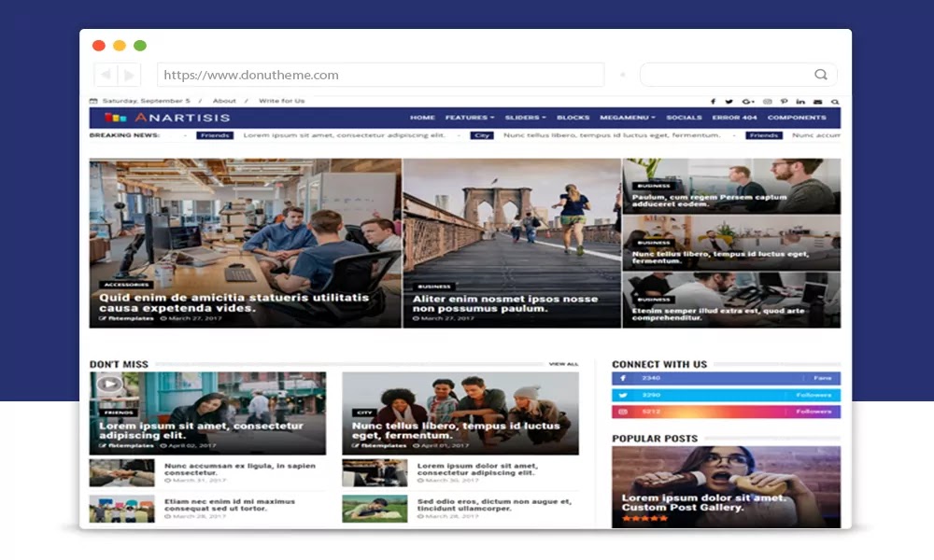Open the Blocks menu item

click(x=573, y=118)
